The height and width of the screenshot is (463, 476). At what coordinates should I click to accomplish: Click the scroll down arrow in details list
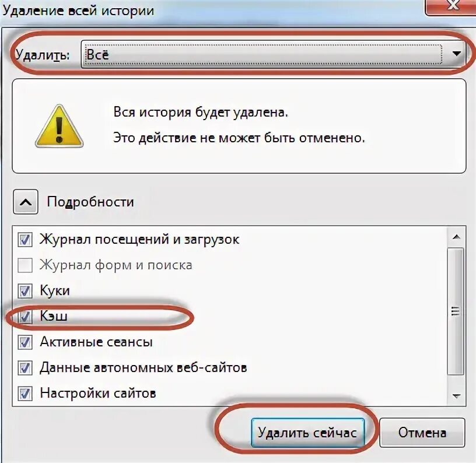[x=456, y=395]
